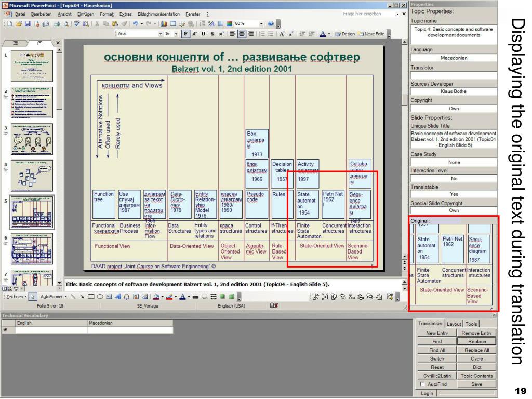Open the Arial font name dropdown

click(x=160, y=34)
